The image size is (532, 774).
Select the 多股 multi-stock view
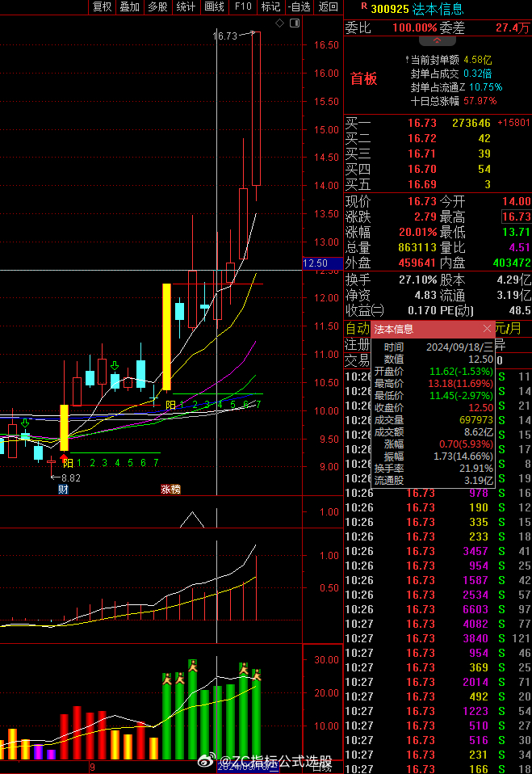pos(157,6)
